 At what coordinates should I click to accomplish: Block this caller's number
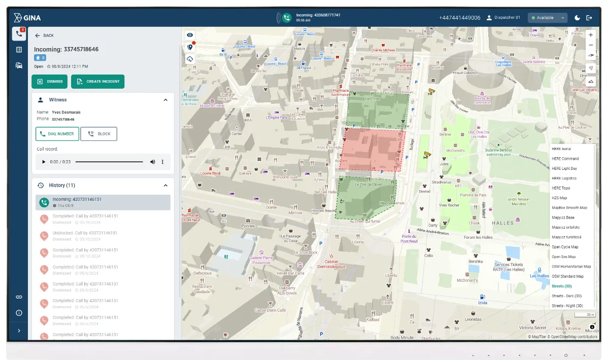[x=99, y=134]
